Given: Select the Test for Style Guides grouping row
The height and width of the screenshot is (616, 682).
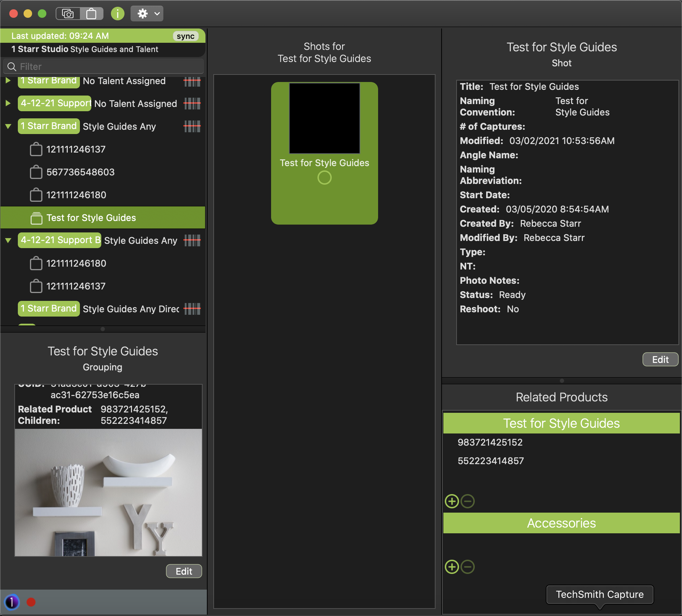Looking at the screenshot, I should pos(103,217).
